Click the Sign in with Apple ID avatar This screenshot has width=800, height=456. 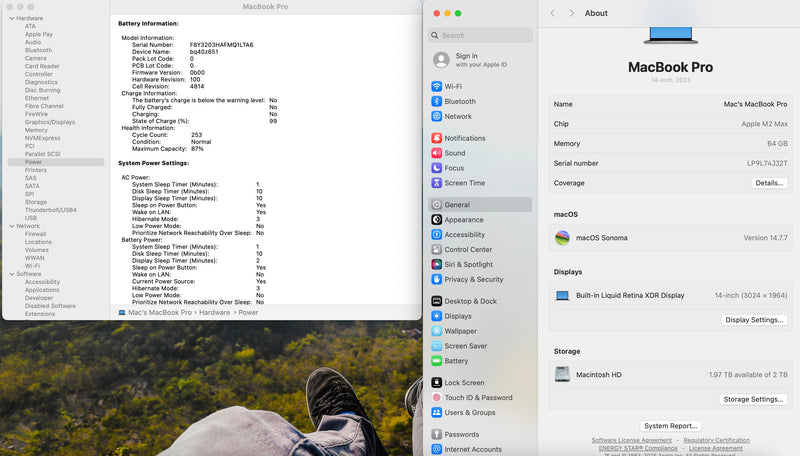(x=441, y=60)
